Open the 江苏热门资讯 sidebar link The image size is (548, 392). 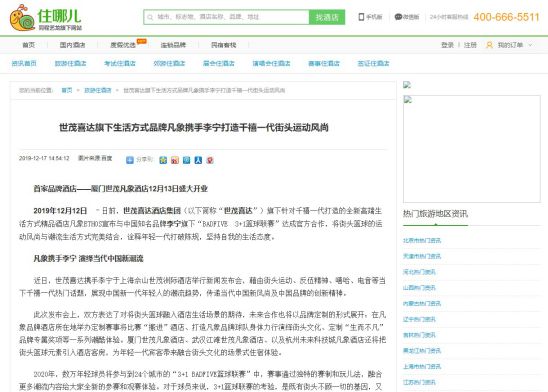point(419,382)
